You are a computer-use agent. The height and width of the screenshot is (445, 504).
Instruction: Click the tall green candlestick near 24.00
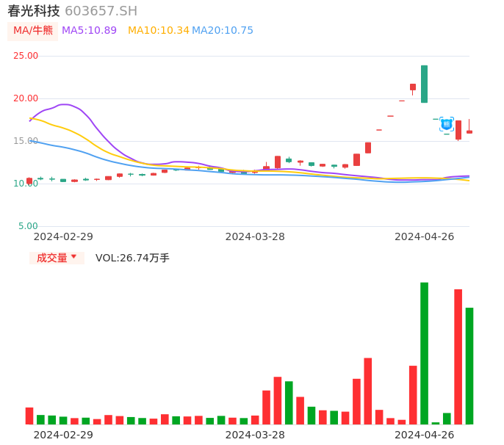point(425,84)
